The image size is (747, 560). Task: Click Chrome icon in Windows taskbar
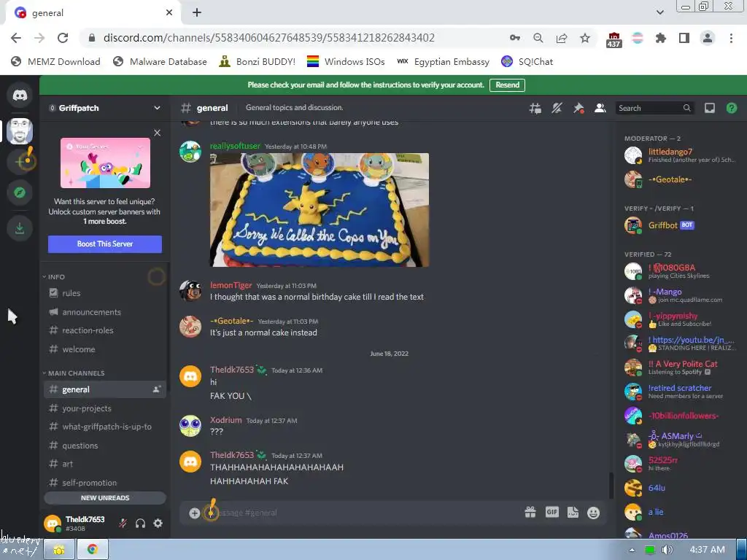(93, 550)
